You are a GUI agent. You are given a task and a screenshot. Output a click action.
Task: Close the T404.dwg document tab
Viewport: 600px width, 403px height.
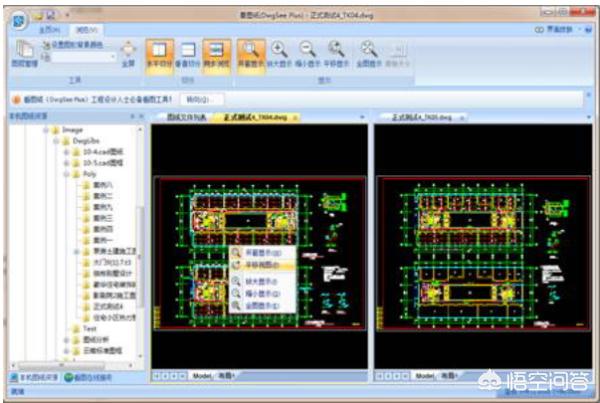[x=295, y=117]
